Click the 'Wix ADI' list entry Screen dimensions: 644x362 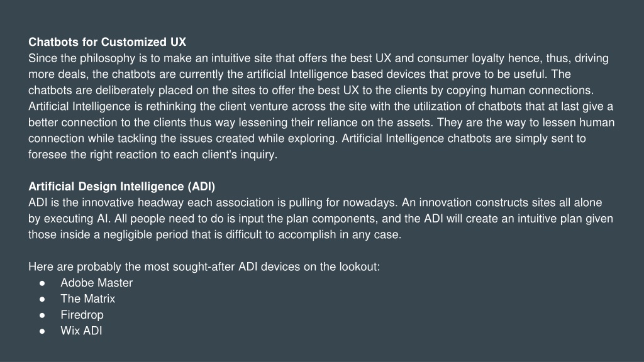[81, 331]
